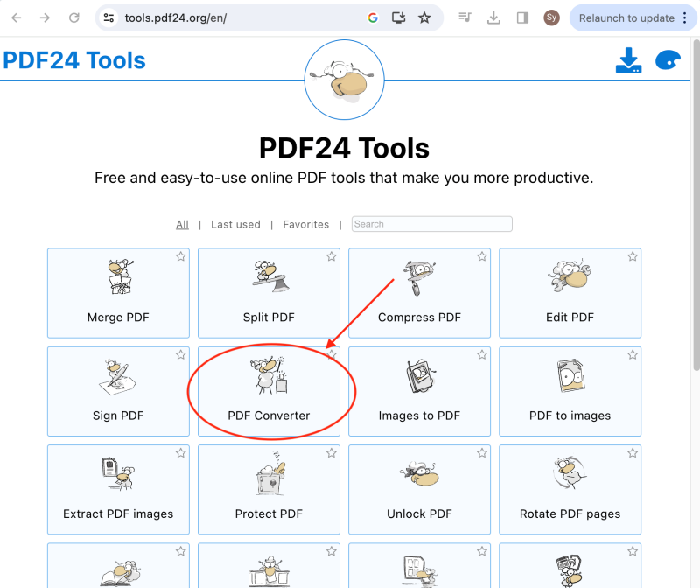Favorite Split PDF with its star
Screen dimensions: 700x588
tap(332, 256)
